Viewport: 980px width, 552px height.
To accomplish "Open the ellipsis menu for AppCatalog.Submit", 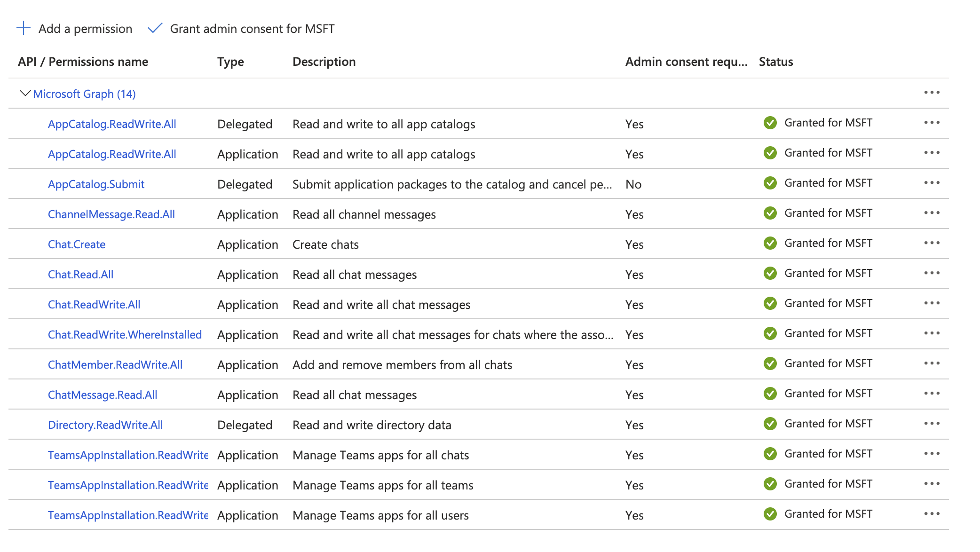I will [932, 183].
